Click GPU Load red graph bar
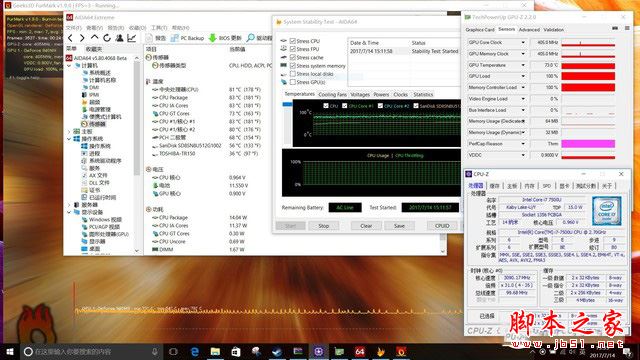The height and width of the screenshot is (360, 640). [588, 76]
